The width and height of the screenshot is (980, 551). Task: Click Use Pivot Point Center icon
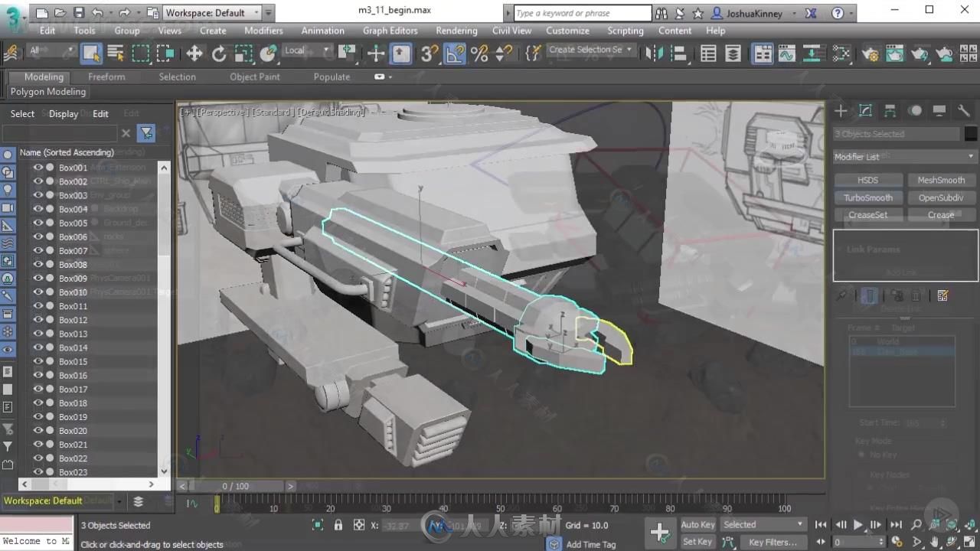348,53
